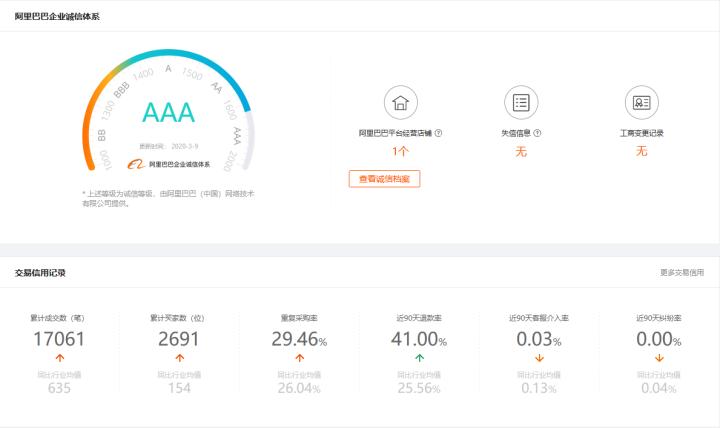Screen dimensions: 720x428
Task: Click the large AAA rating in the gauge
Action: (x=169, y=113)
